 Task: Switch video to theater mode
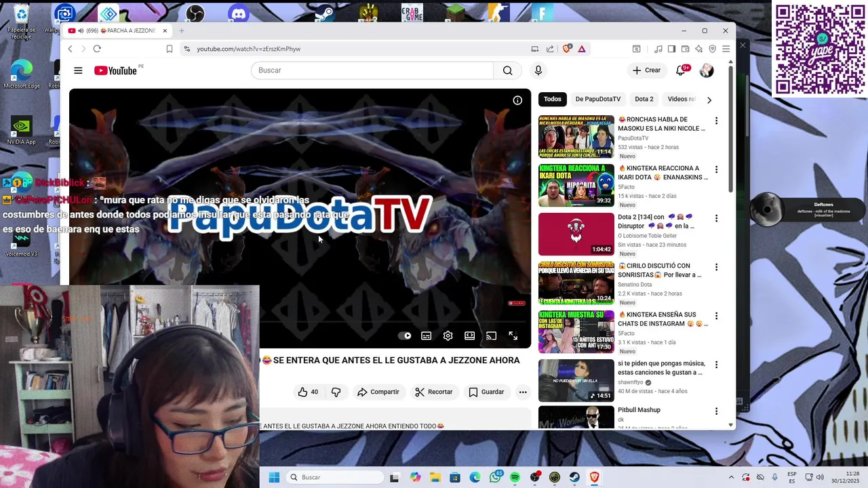tap(469, 335)
